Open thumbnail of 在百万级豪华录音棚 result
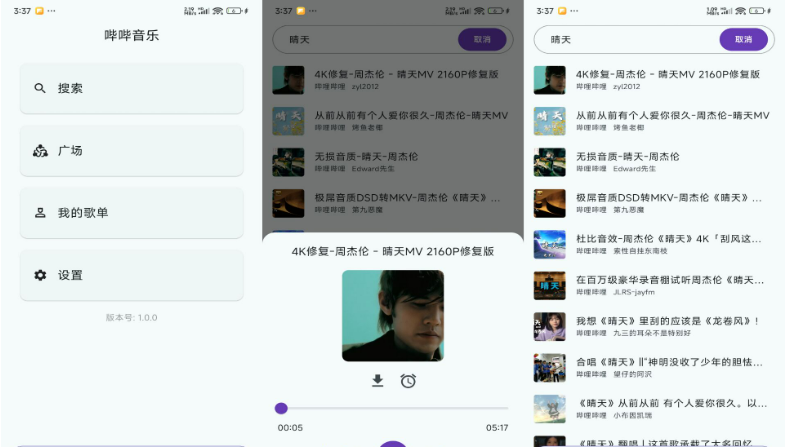 (549, 285)
